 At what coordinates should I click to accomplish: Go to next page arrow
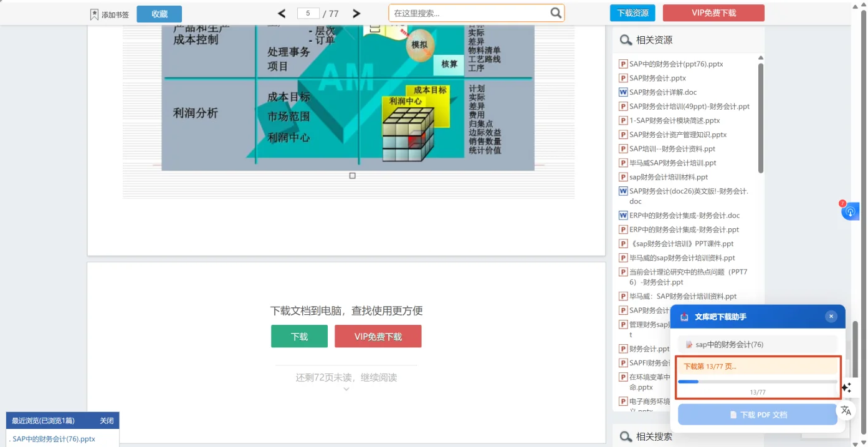coord(356,14)
